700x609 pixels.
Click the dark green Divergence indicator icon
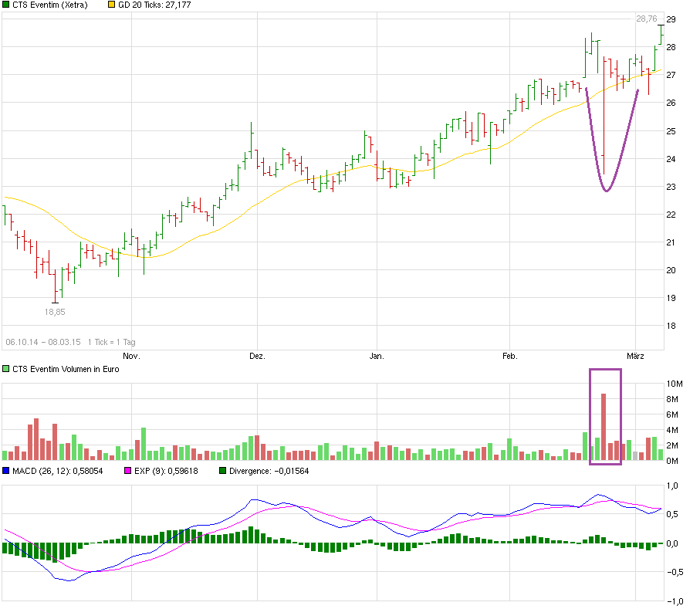click(x=221, y=472)
